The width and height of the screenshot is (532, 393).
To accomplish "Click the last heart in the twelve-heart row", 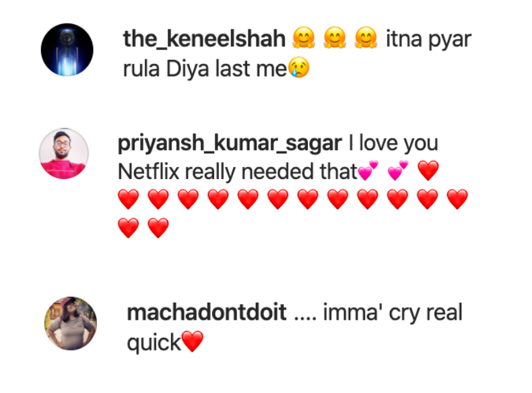I will coord(457,200).
